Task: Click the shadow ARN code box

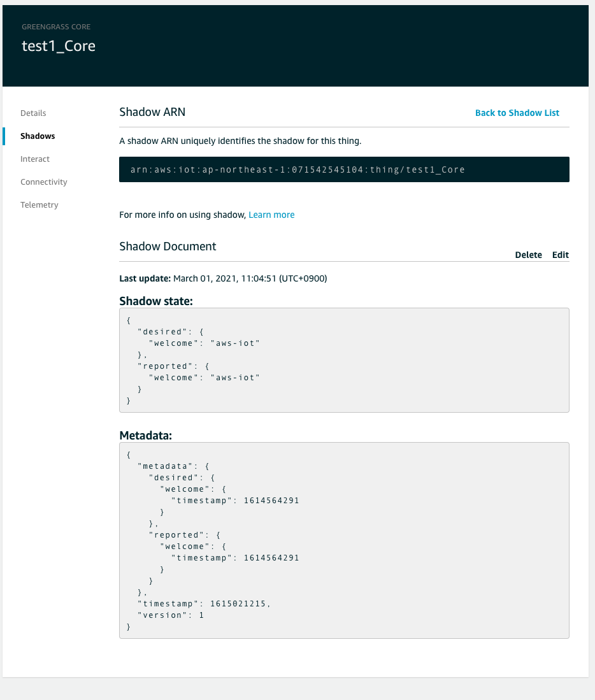Action: pyautogui.click(x=344, y=169)
